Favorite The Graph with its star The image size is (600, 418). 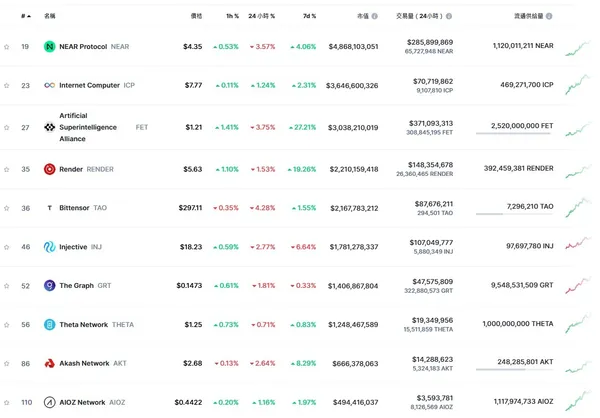click(7, 286)
